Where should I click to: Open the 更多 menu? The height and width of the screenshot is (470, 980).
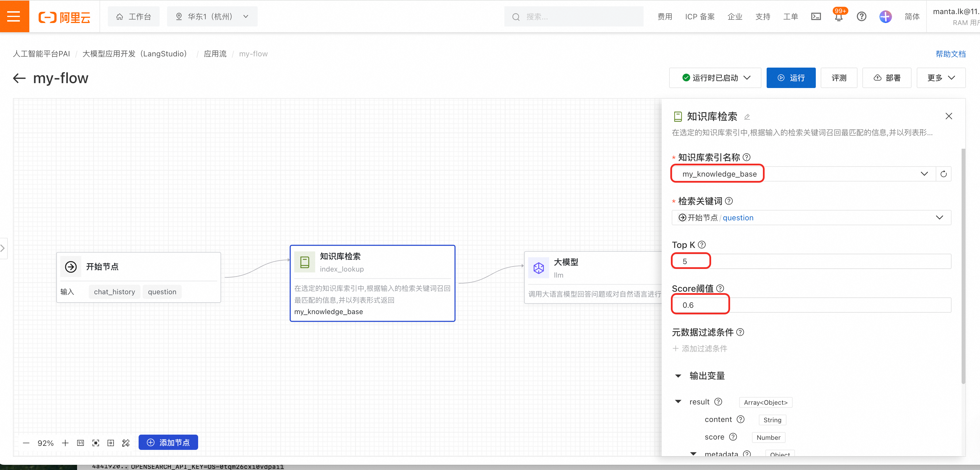pyautogui.click(x=941, y=78)
